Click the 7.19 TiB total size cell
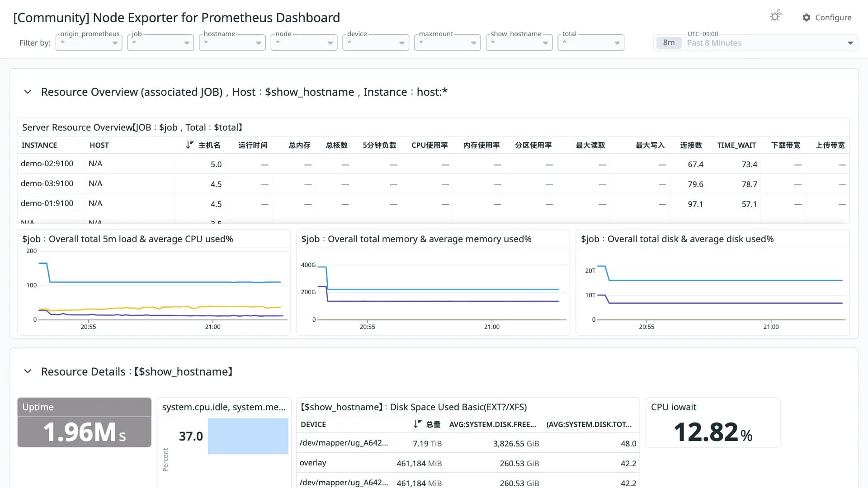 [427, 444]
